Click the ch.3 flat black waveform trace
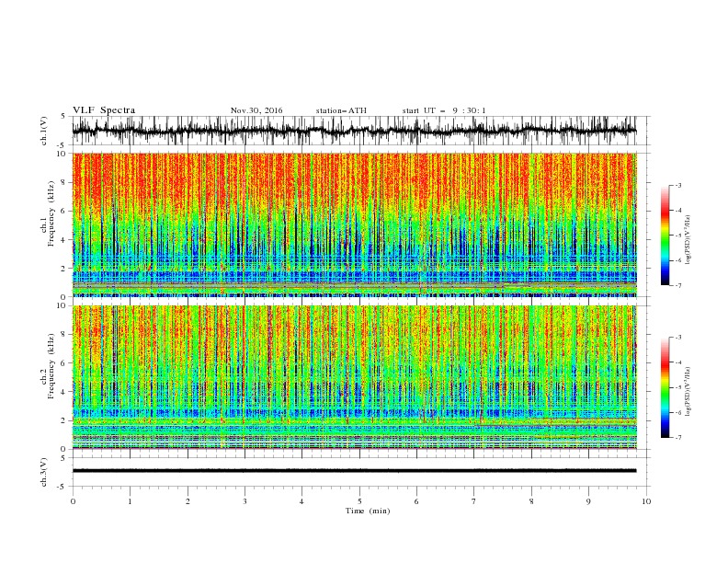The height and width of the screenshot is (563, 728). click(x=354, y=471)
